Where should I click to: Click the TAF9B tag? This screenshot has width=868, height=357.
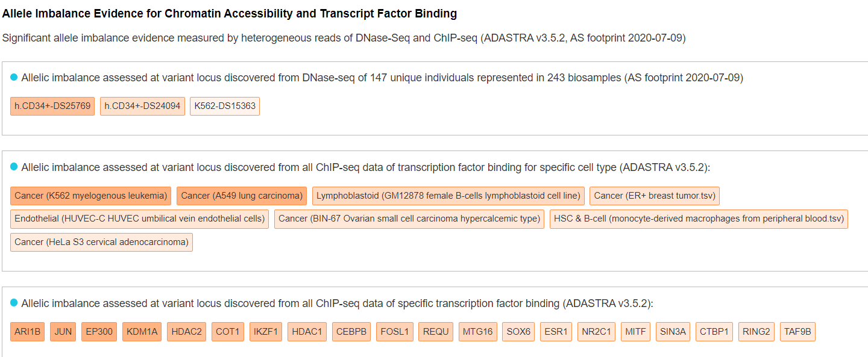797,332
